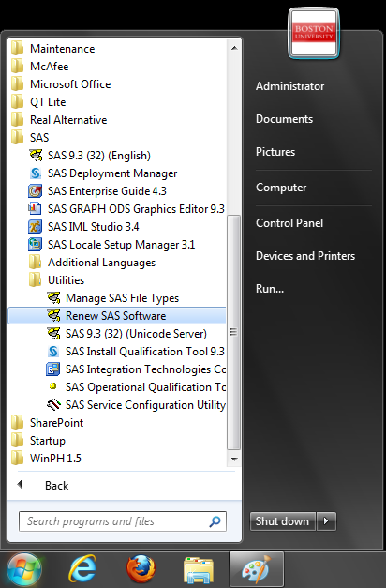Image resolution: width=386 pixels, height=588 pixels.
Task: Click the programs list scrollbar thumb
Action: 234,332
